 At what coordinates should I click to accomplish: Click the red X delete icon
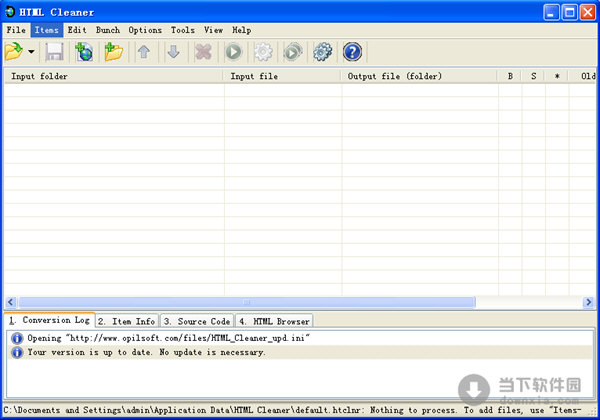tap(203, 52)
